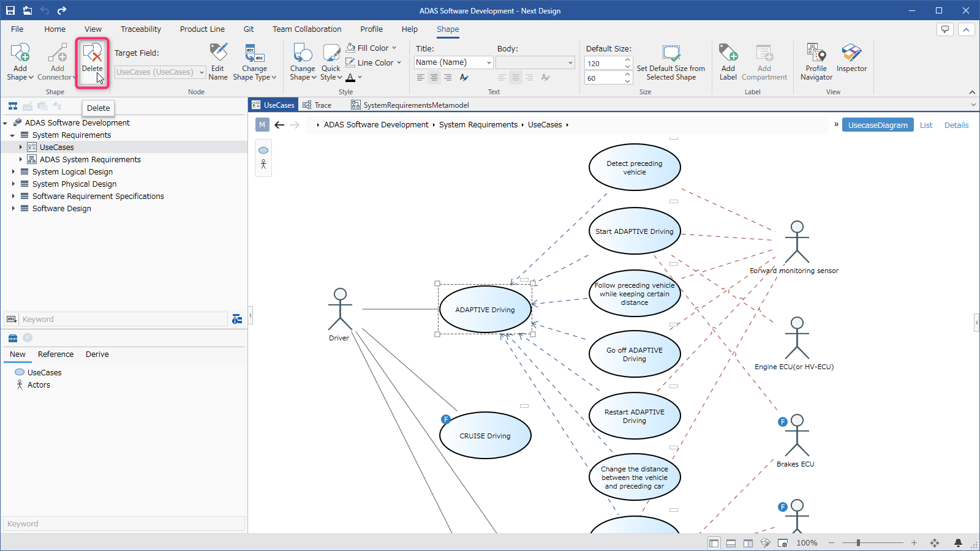This screenshot has height=551, width=980.
Task: Open the Team Collaboration tab
Action: click(307, 29)
